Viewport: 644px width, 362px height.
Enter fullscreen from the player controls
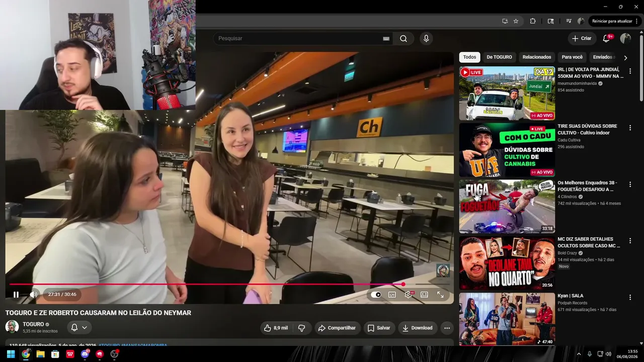click(440, 295)
